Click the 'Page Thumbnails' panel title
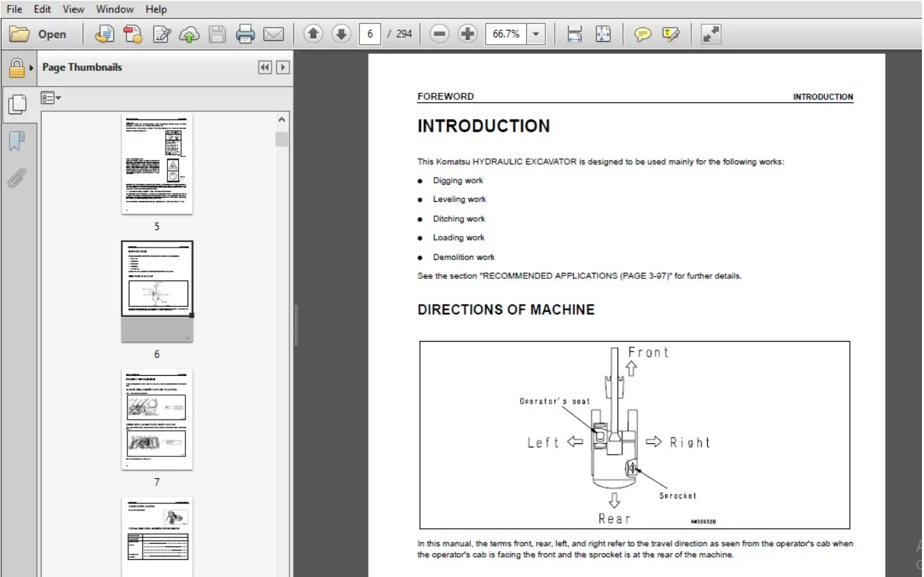 click(x=82, y=67)
